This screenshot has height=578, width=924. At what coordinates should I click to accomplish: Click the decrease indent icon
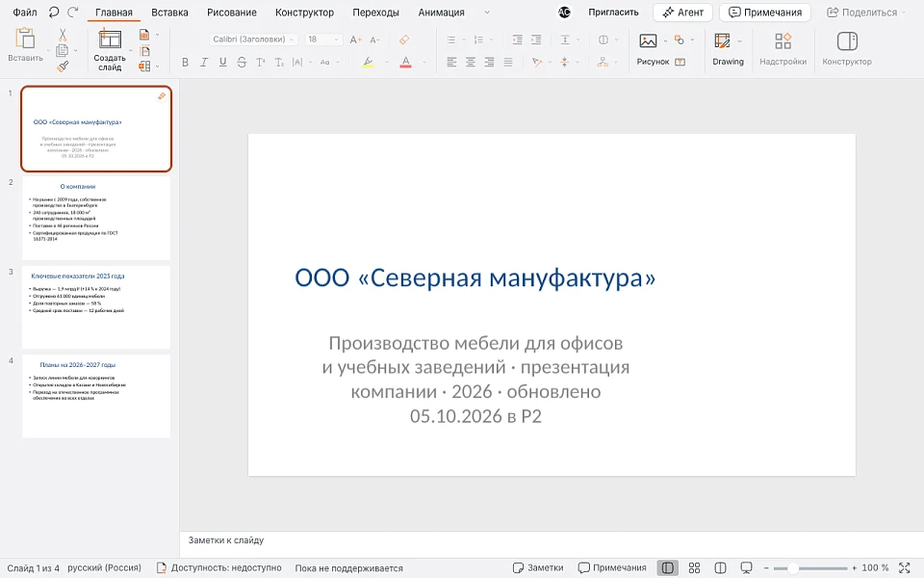pyautogui.click(x=517, y=39)
